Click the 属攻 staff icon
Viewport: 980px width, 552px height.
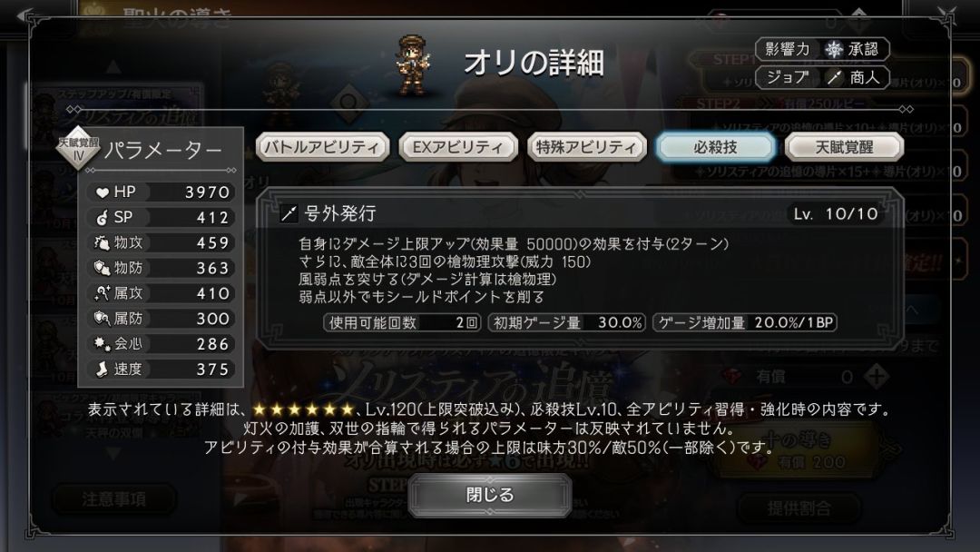pyautogui.click(x=102, y=293)
